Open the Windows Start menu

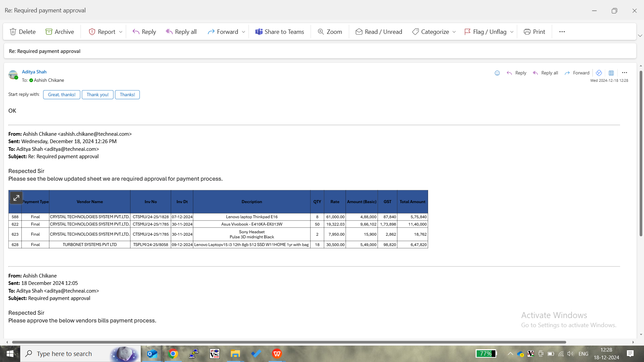pos(10,354)
